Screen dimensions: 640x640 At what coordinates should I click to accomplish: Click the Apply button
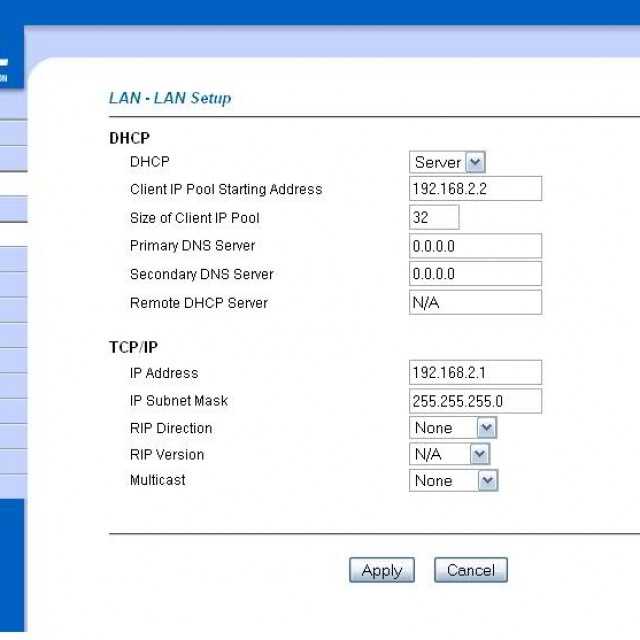382,570
